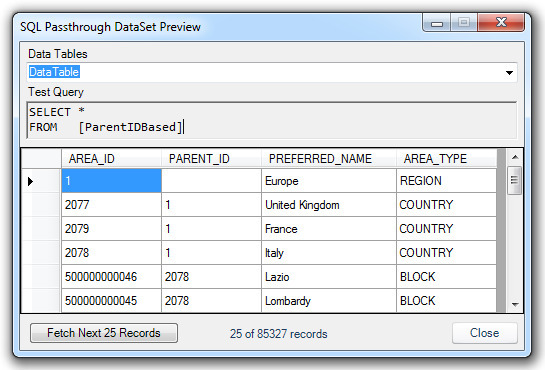Click the scroll up arrow of the grid
Viewport: 545px width, 370px height.
[515, 157]
